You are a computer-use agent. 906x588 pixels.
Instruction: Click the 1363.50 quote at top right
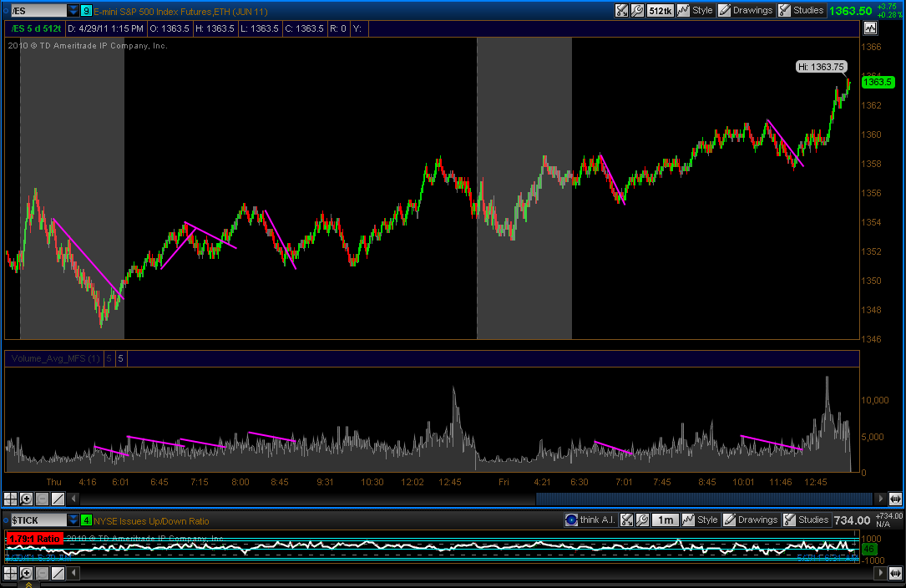[x=851, y=11]
